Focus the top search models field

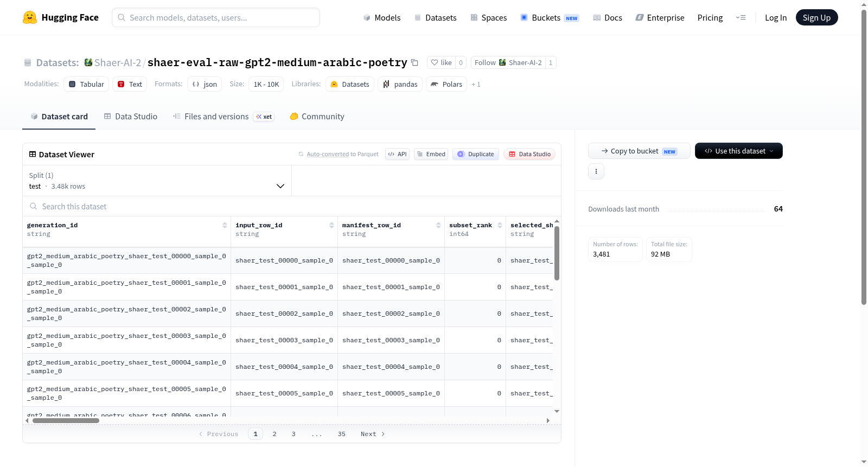tap(216, 17)
